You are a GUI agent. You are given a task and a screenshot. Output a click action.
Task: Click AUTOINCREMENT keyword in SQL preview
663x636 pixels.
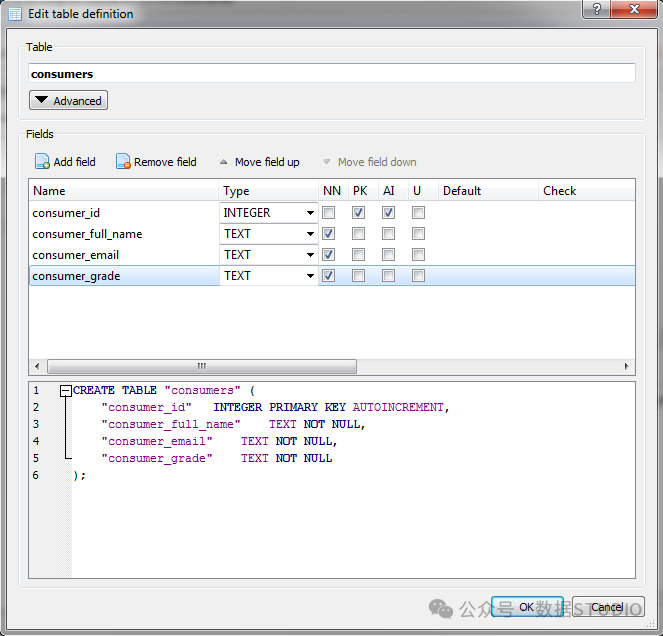point(398,407)
